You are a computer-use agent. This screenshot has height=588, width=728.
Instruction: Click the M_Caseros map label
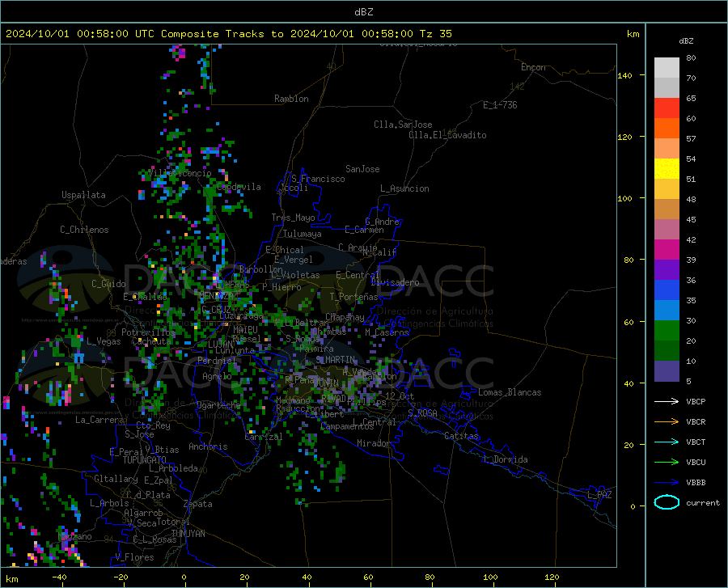(x=387, y=332)
